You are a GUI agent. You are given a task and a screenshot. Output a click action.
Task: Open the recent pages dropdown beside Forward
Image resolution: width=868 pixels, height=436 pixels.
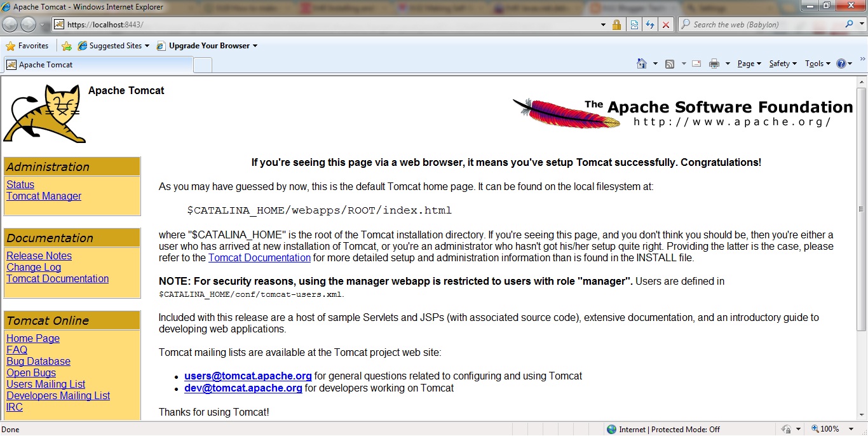pyautogui.click(x=43, y=25)
